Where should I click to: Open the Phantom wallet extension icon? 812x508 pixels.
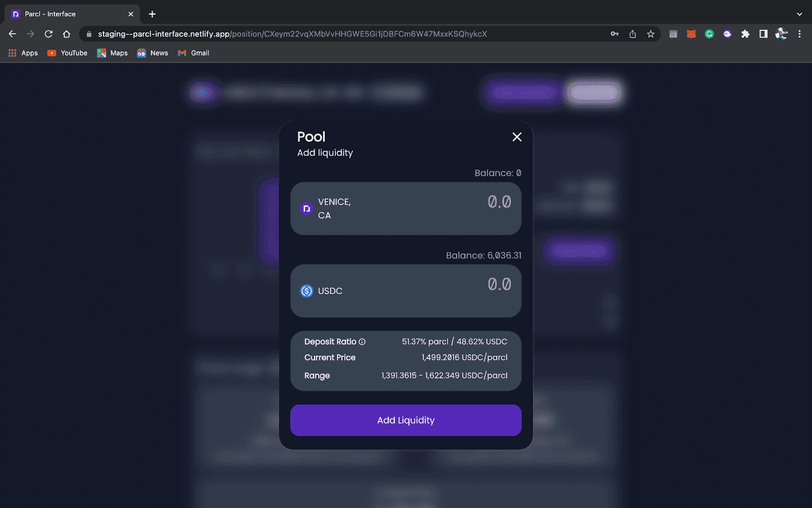click(727, 34)
